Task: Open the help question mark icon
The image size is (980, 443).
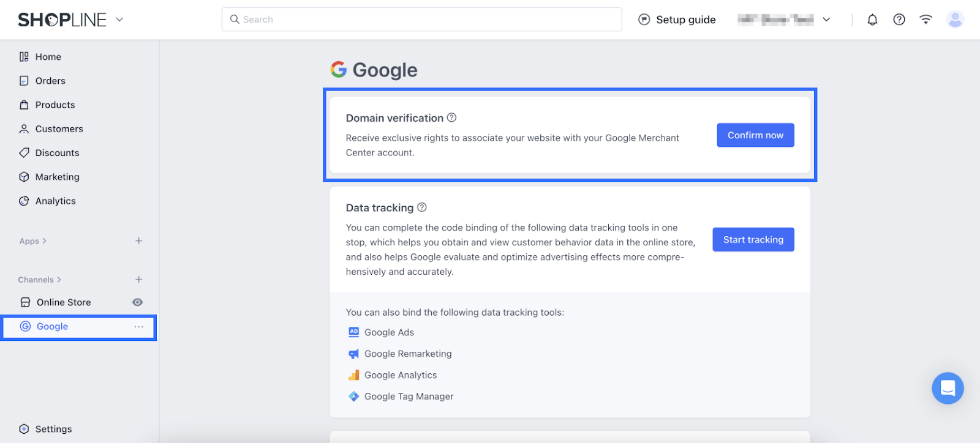Action: (x=899, y=20)
